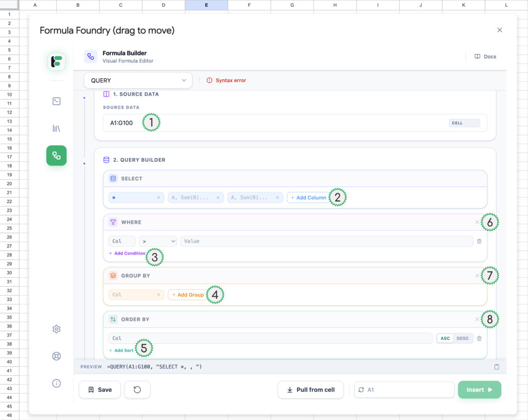The height and width of the screenshot is (420, 528).
Task: Open the QUERY function dropdown
Action: tap(138, 80)
